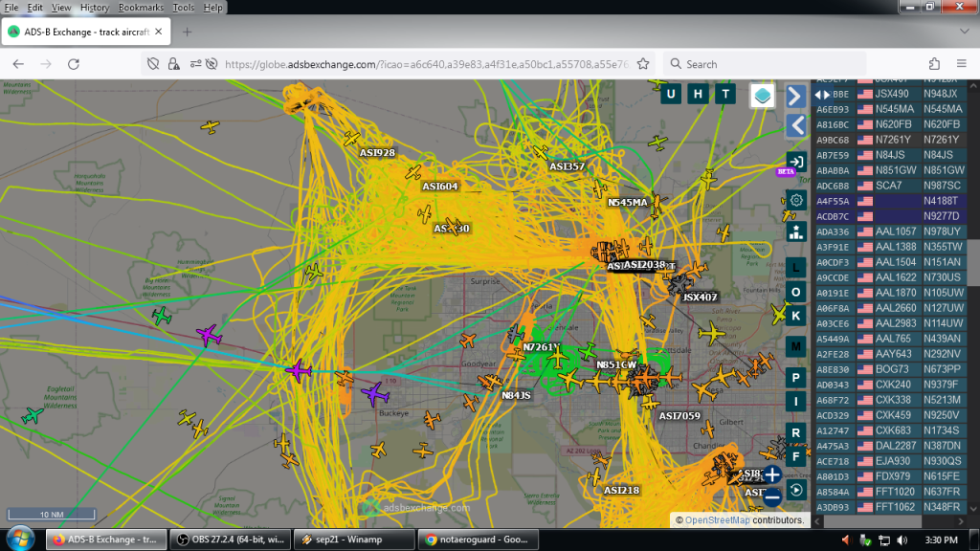Select the ASI7059 aircraft label
Image resolution: width=980 pixels, height=551 pixels.
(x=680, y=416)
